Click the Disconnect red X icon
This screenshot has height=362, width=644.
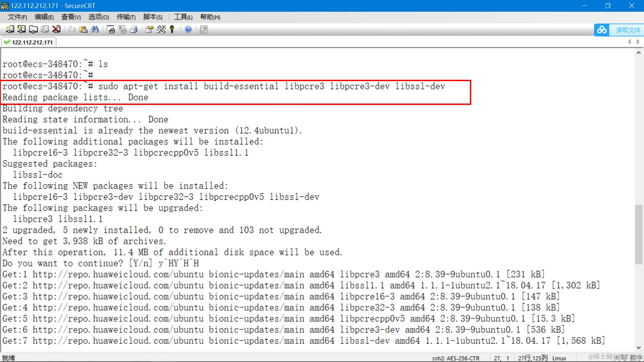(56, 29)
